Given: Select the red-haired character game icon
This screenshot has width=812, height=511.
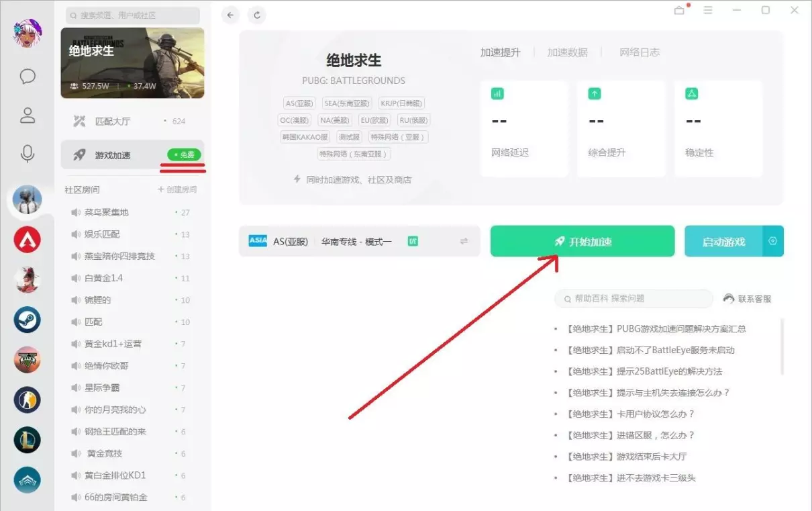Looking at the screenshot, I should pyautogui.click(x=28, y=280).
